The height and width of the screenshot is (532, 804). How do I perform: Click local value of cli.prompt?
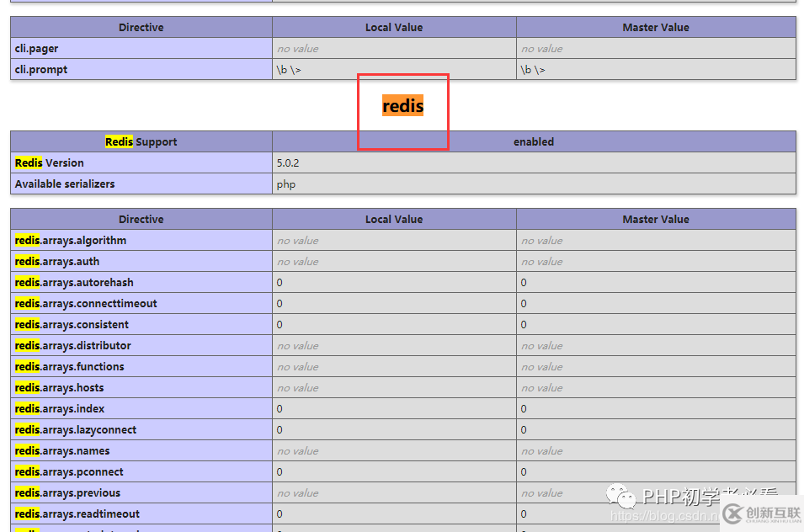coord(394,69)
